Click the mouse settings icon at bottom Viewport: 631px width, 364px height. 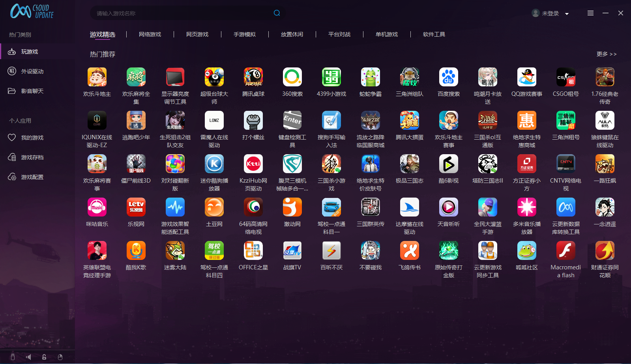pyautogui.click(x=60, y=357)
